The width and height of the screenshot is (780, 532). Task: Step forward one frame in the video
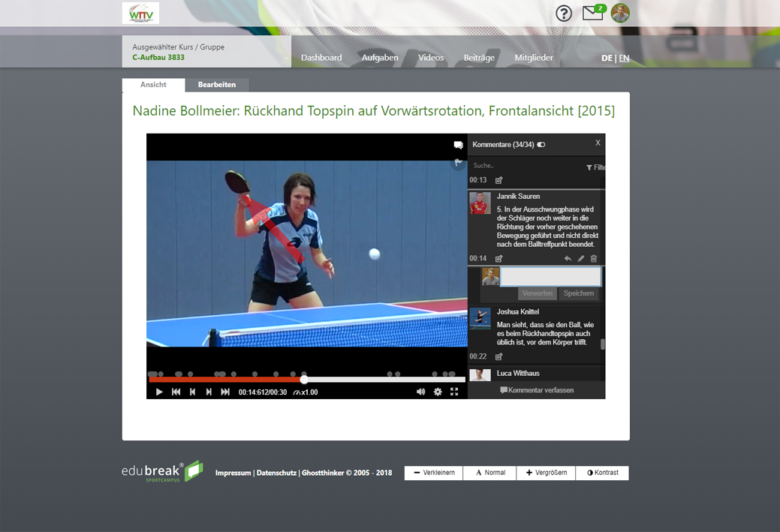(x=209, y=392)
